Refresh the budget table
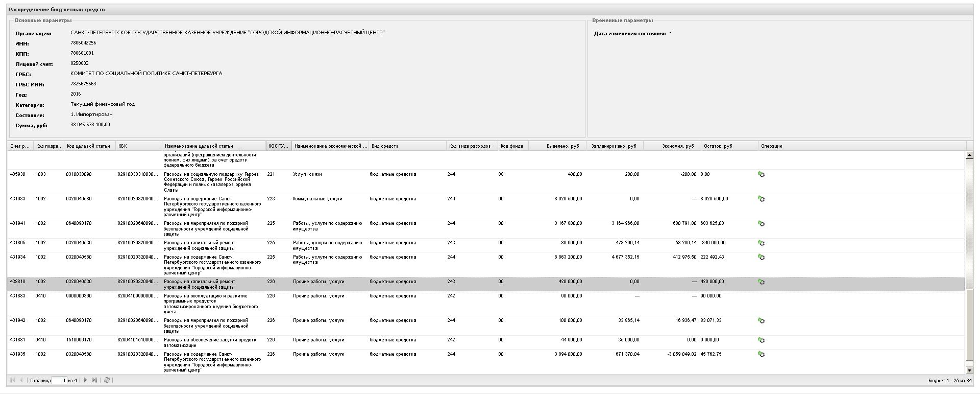The image size is (980, 394). tap(107, 380)
